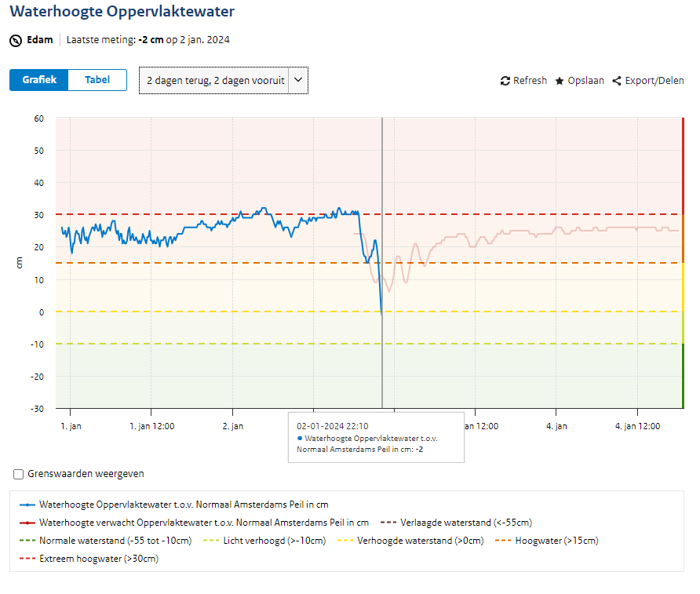Click the color scale bar at chart edge
This screenshot has height=594, width=700.
pyautogui.click(x=683, y=263)
